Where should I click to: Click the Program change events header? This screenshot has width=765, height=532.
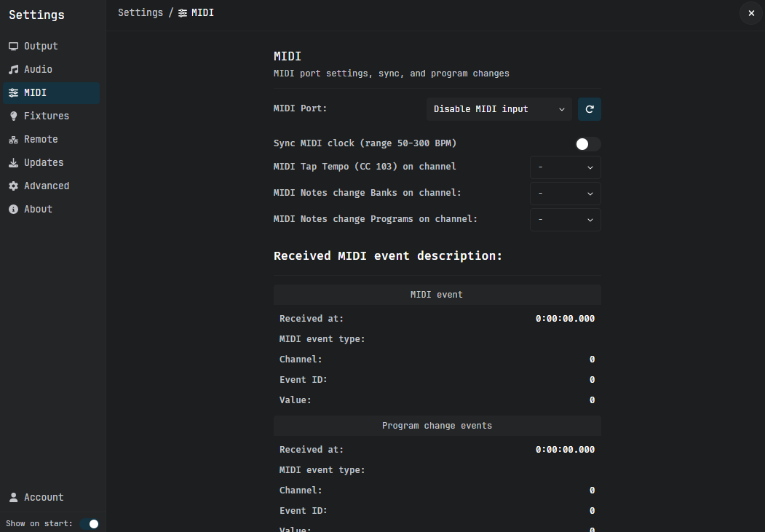(437, 426)
